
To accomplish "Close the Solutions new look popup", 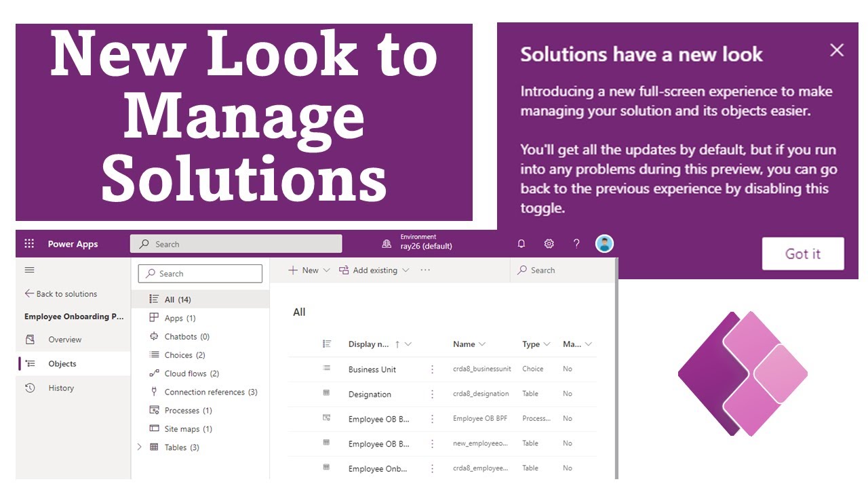I will click(837, 50).
